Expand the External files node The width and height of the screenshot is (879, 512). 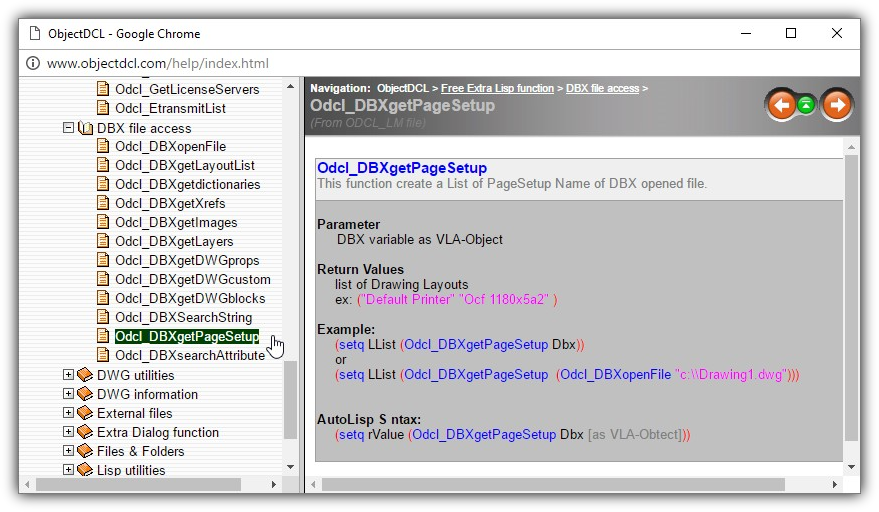click(68, 413)
